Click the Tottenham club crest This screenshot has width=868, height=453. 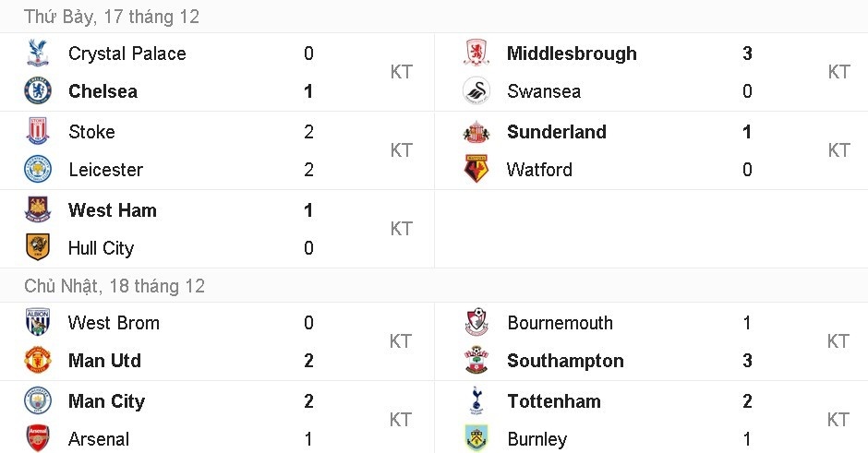point(476,401)
